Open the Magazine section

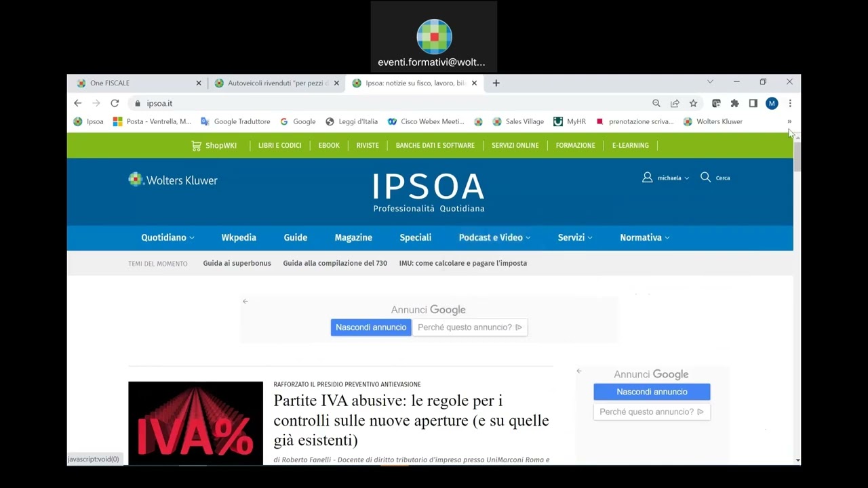(x=353, y=237)
